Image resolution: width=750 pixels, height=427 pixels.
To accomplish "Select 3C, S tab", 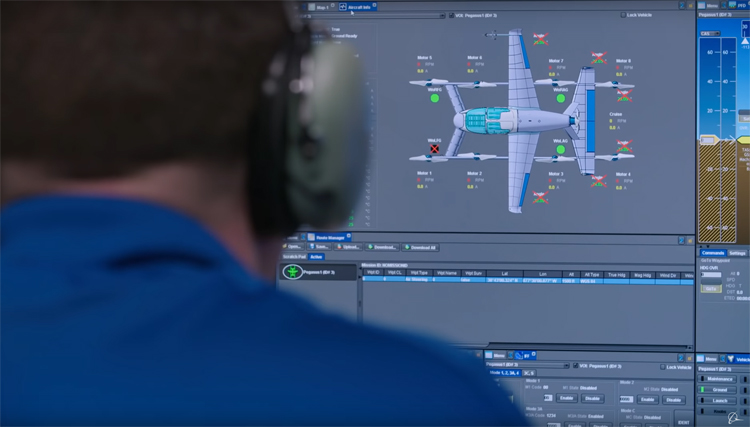I will tap(528, 373).
